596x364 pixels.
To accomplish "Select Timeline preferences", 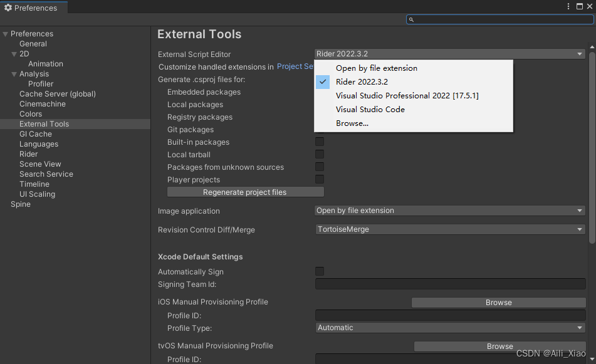I will coord(34,184).
